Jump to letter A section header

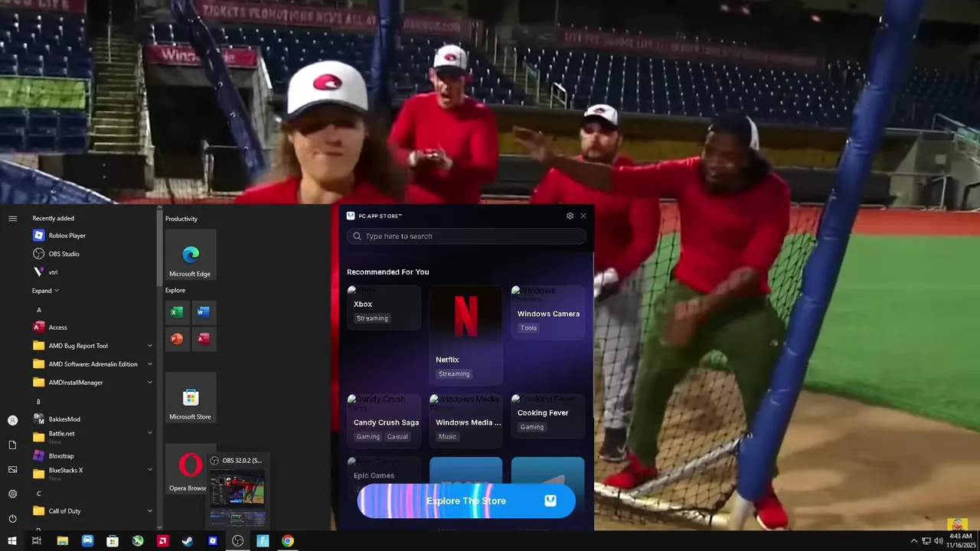(39, 310)
